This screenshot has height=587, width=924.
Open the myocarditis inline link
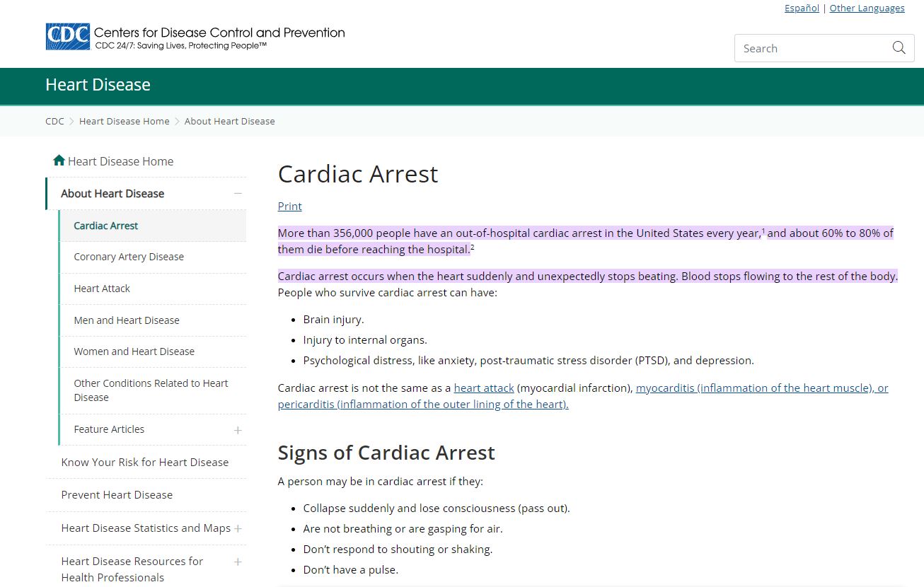pyautogui.click(x=762, y=388)
